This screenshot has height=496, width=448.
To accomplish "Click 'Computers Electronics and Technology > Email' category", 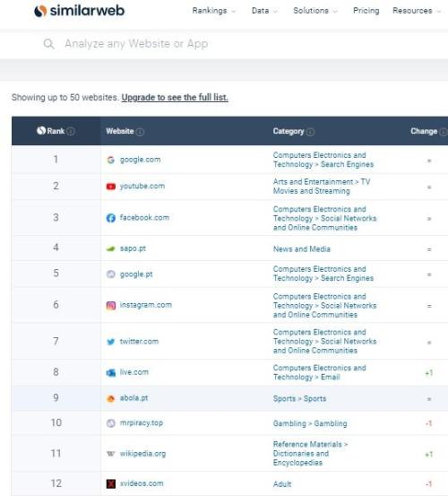I will click(319, 372).
